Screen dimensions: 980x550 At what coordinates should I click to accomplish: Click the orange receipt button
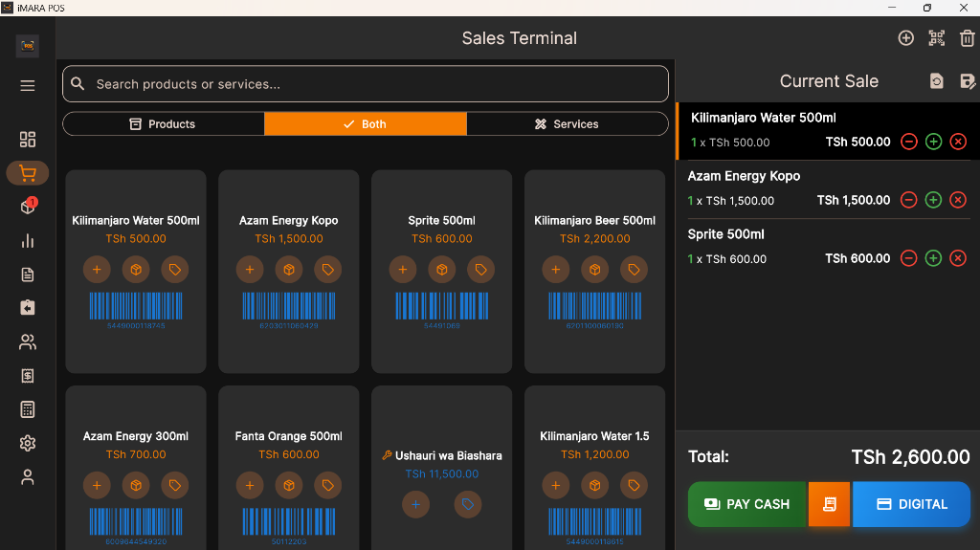pyautogui.click(x=830, y=504)
